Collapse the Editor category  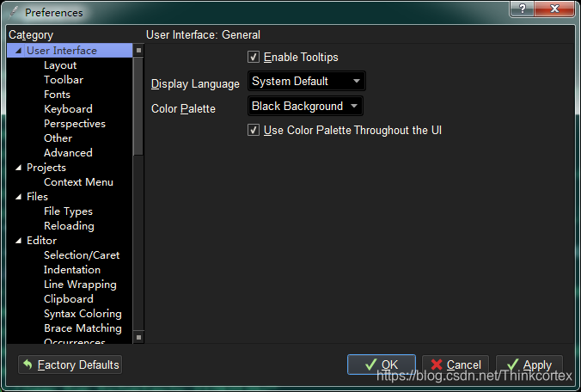pyautogui.click(x=19, y=241)
